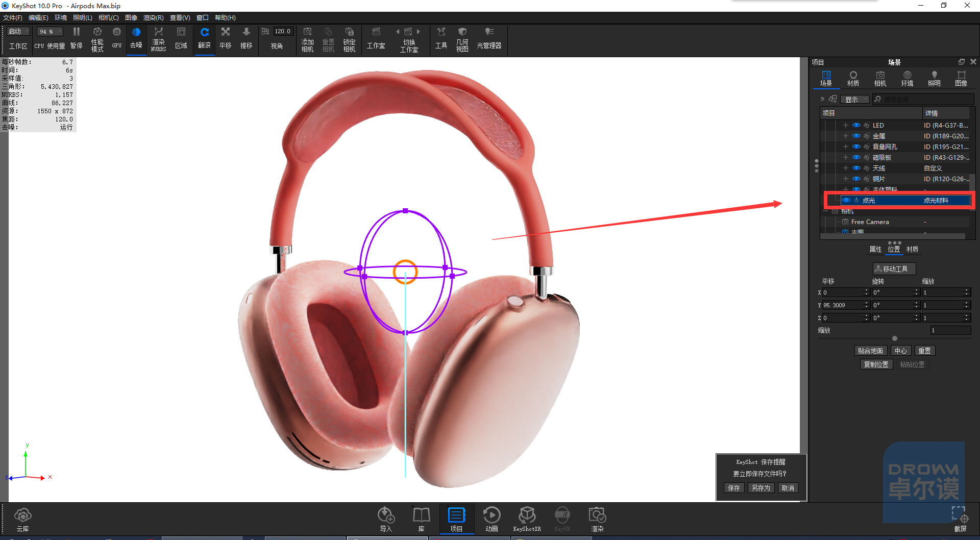Expand the 金属 tree node

point(845,136)
